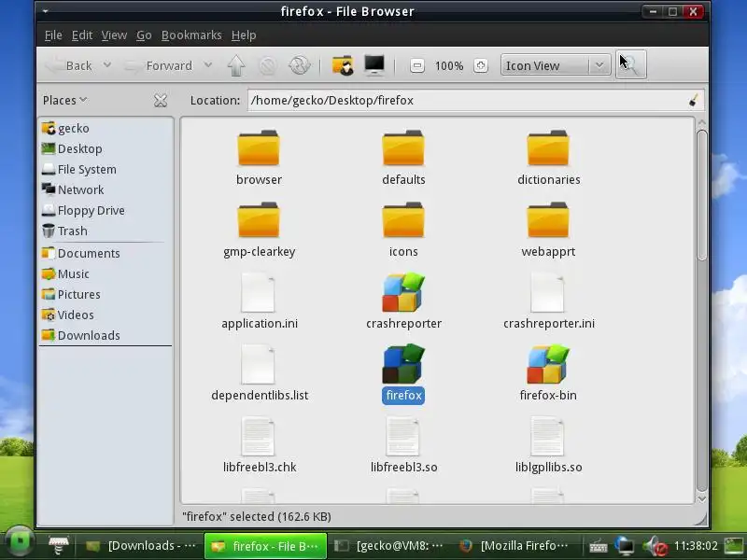Select the firefox executable icon

coord(403,364)
